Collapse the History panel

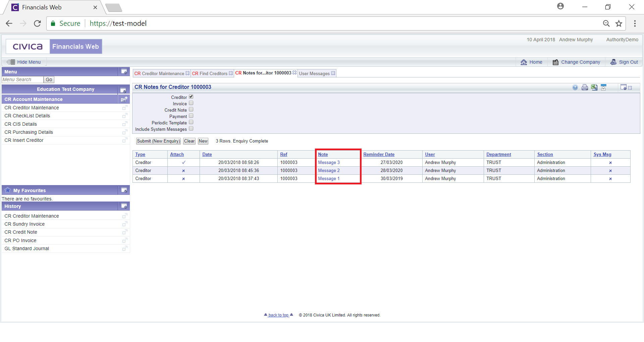tap(124, 206)
